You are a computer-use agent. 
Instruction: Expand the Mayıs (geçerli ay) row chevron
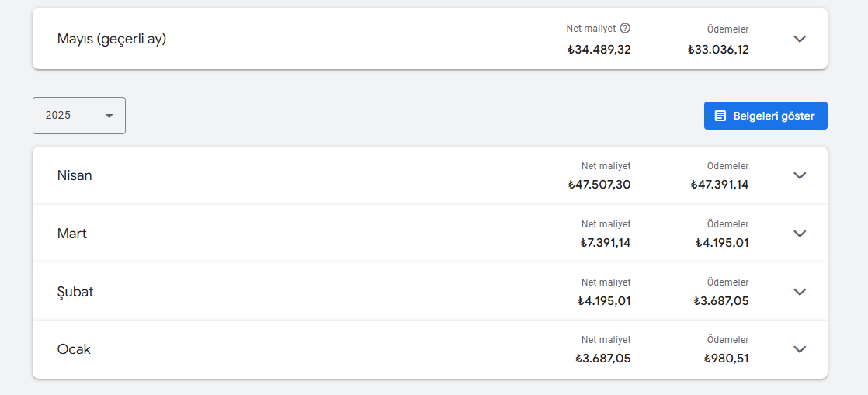pos(800,39)
